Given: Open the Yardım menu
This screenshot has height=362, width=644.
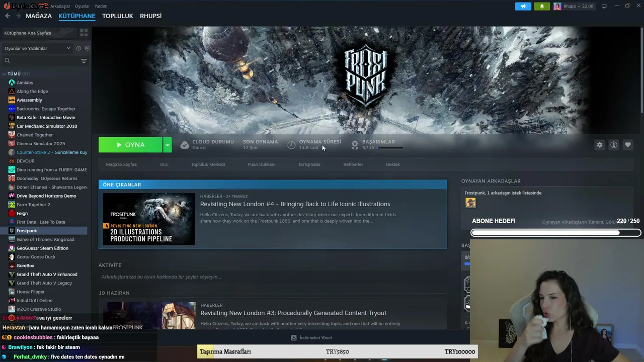Looking at the screenshot, I should coord(101,6).
